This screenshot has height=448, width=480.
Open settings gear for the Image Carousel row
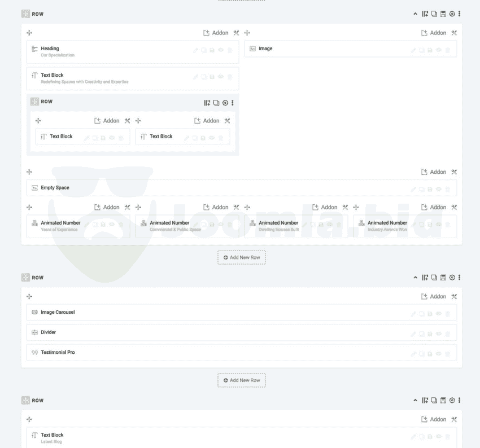click(x=452, y=278)
